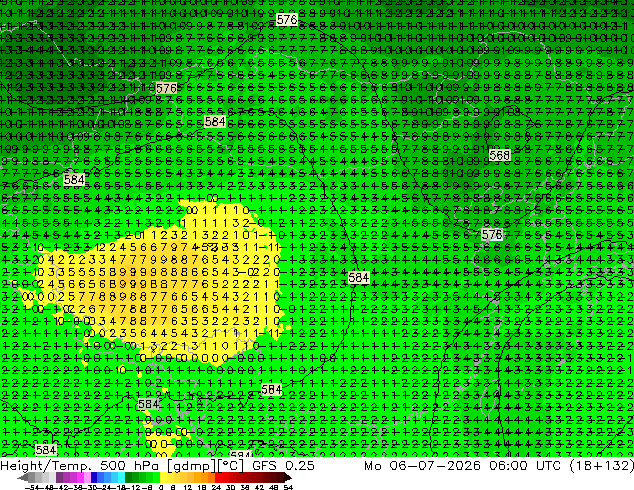Click the 568 contour label

[499, 155]
